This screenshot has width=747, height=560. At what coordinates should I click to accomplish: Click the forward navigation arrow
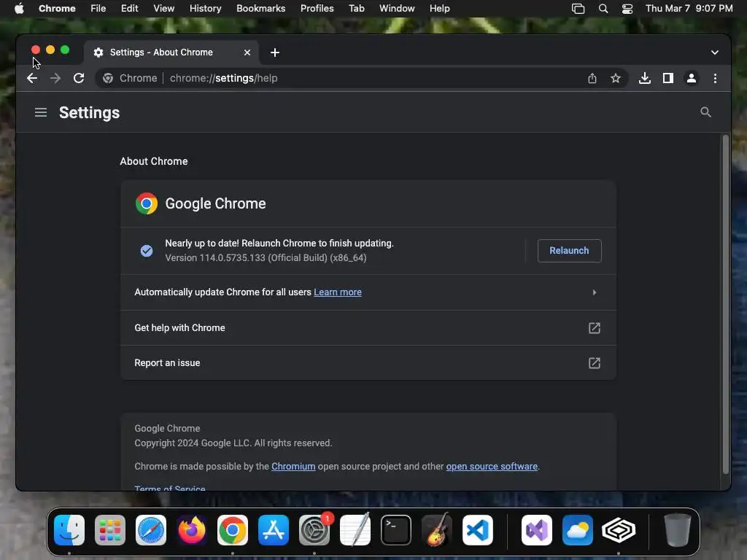click(x=55, y=78)
